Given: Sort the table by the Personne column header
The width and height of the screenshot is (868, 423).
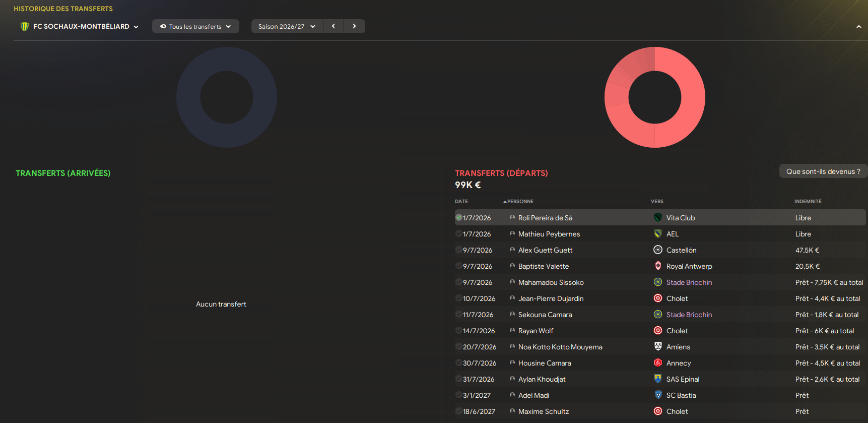Looking at the screenshot, I should (x=518, y=201).
